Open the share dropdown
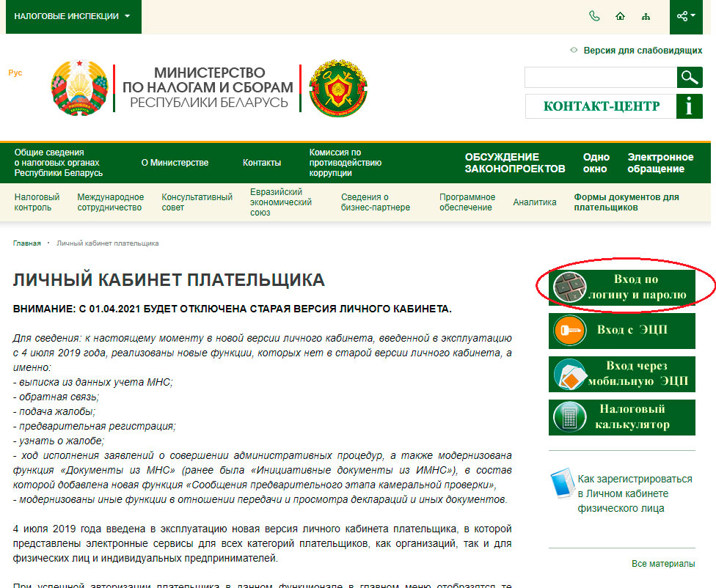 [x=686, y=16]
